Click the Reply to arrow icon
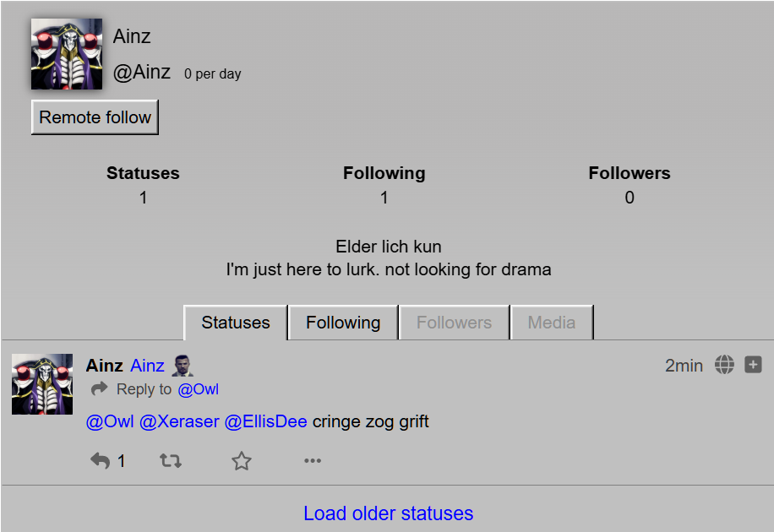This screenshot has height=532, width=774. [99, 389]
